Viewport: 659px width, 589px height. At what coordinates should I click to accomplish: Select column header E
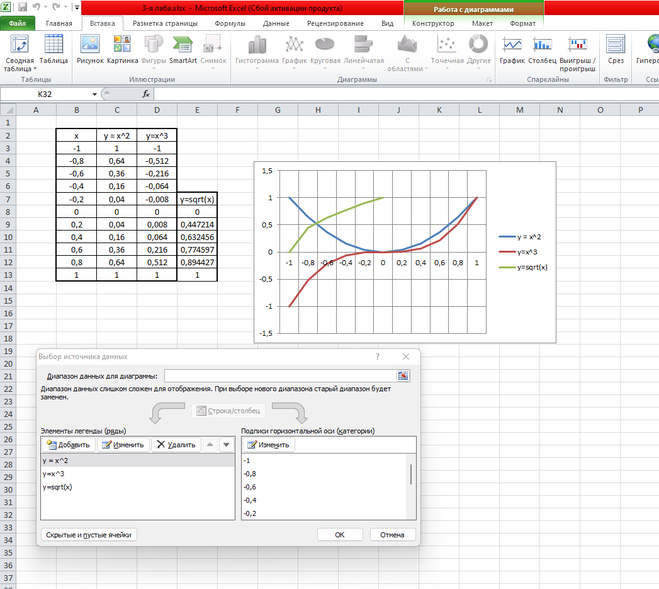pos(197,110)
